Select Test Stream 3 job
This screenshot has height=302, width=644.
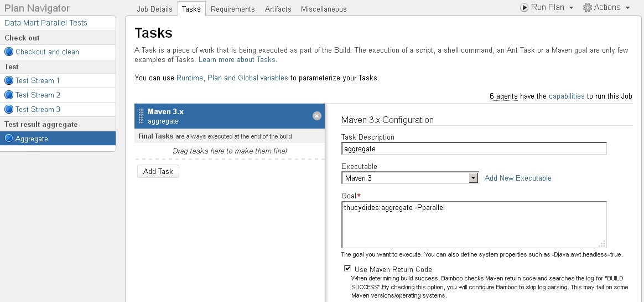38,110
